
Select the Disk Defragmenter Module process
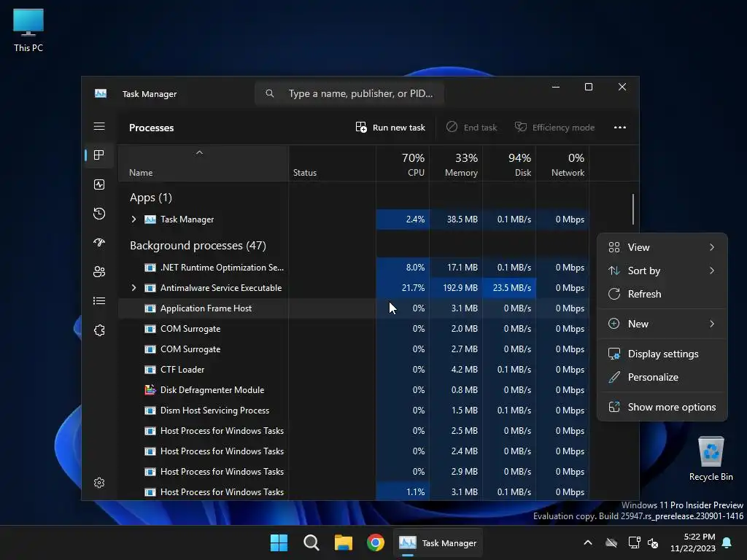354,390
